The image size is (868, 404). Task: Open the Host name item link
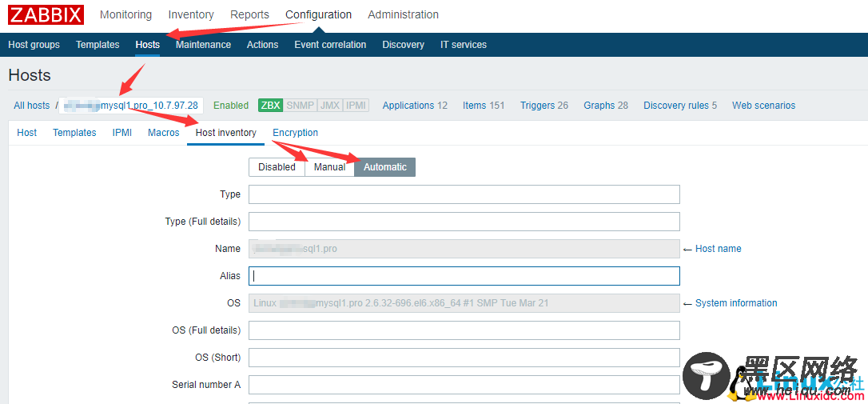click(718, 249)
